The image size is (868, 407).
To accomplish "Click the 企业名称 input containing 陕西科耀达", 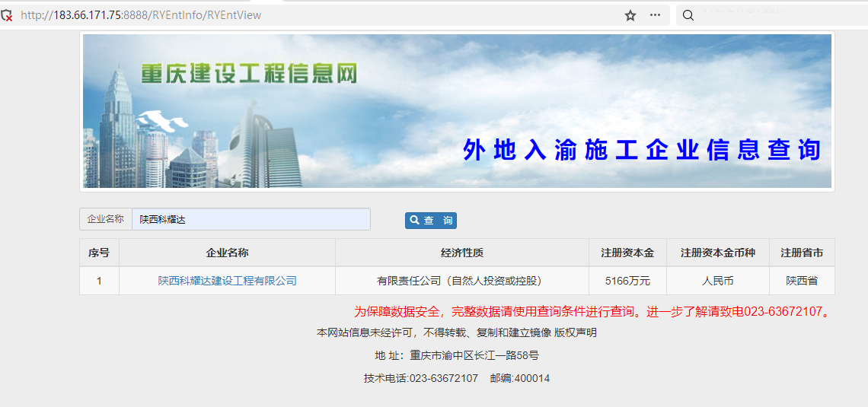I will (x=251, y=219).
